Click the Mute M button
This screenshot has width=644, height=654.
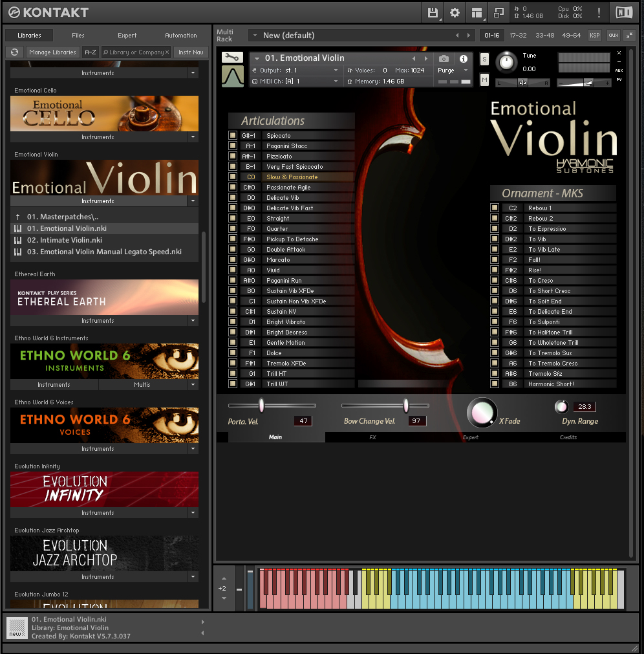pos(484,80)
